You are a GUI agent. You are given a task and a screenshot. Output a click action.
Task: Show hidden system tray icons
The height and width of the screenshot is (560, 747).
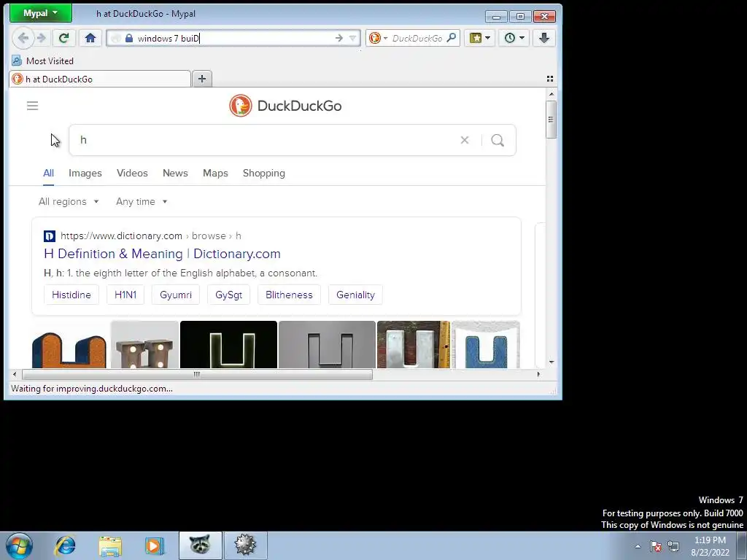(x=638, y=546)
